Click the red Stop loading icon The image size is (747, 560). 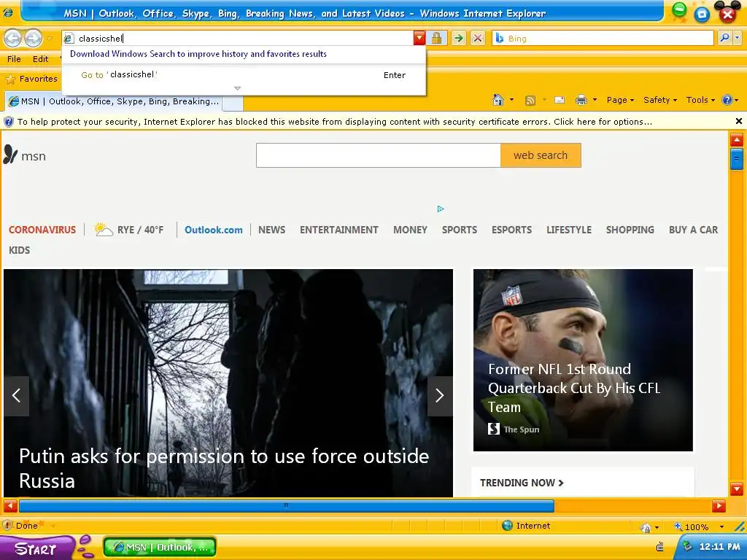[x=477, y=38]
